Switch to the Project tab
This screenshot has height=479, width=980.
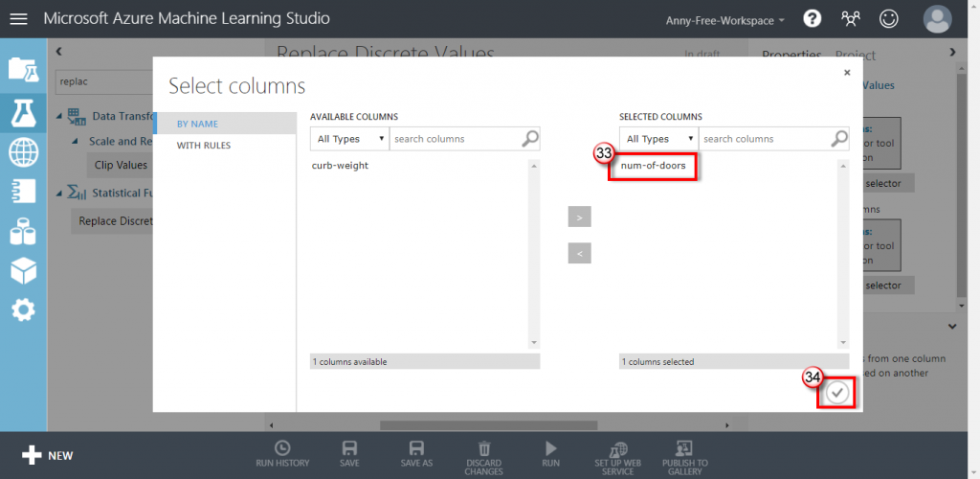click(x=856, y=55)
